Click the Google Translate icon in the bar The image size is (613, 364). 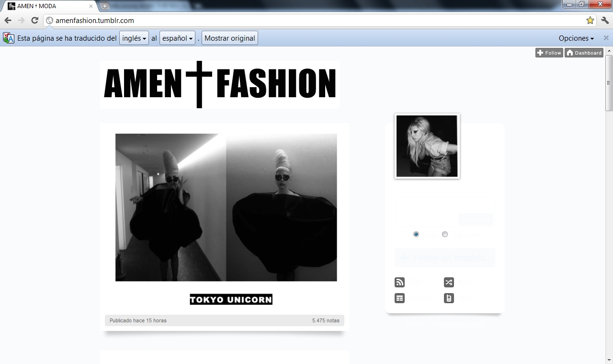tap(9, 38)
